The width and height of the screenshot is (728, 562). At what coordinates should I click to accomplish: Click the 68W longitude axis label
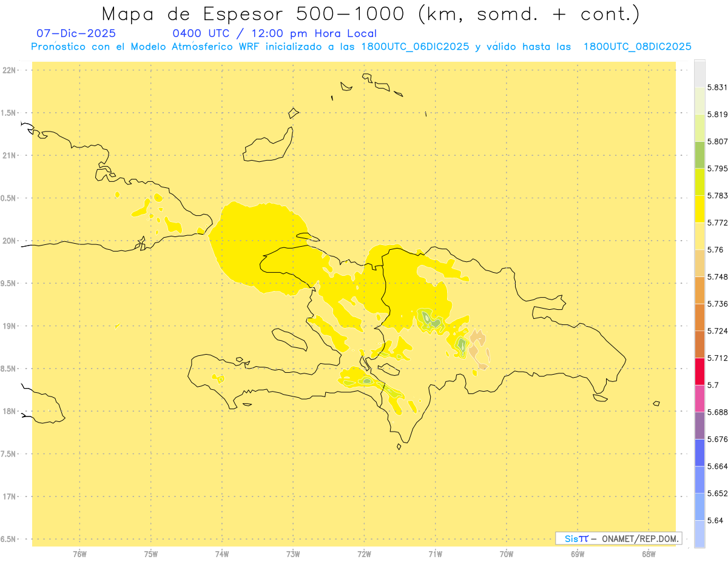click(649, 554)
